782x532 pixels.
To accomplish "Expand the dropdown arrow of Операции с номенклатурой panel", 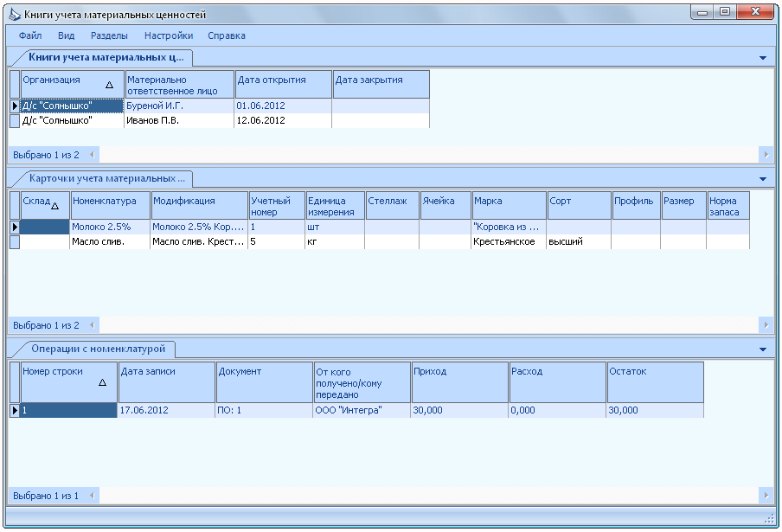I will (763, 349).
